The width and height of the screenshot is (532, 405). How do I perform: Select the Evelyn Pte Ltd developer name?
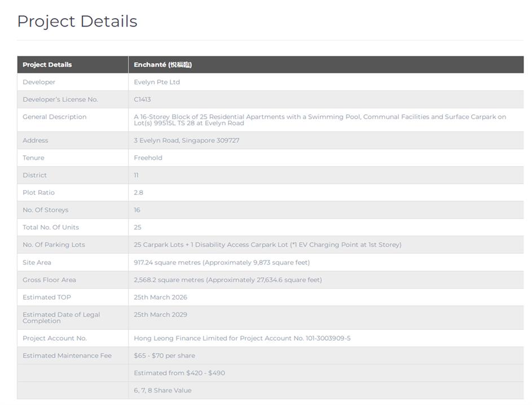157,82
